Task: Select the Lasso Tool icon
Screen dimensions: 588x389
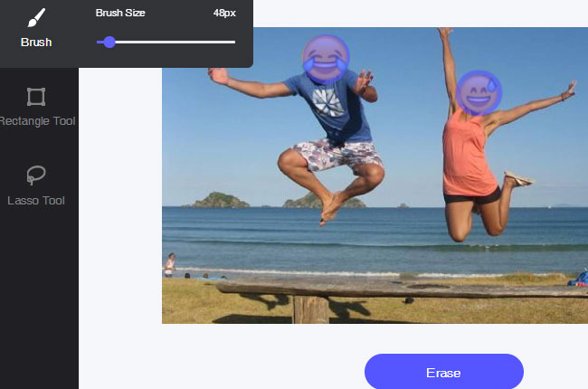Action: 36,175
